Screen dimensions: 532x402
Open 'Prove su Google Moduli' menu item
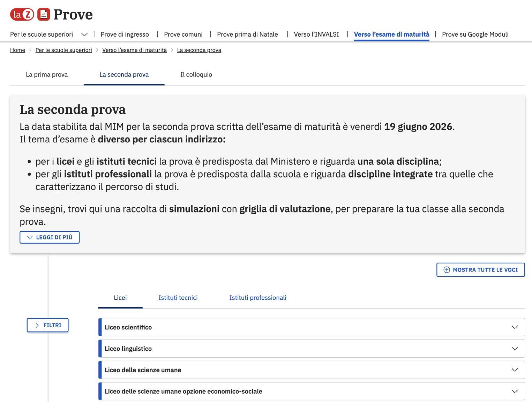(475, 34)
